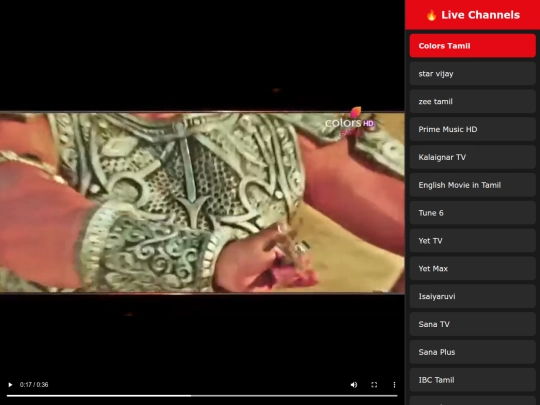
Task: Select the Kalaignar TV channel
Action: pos(472,157)
